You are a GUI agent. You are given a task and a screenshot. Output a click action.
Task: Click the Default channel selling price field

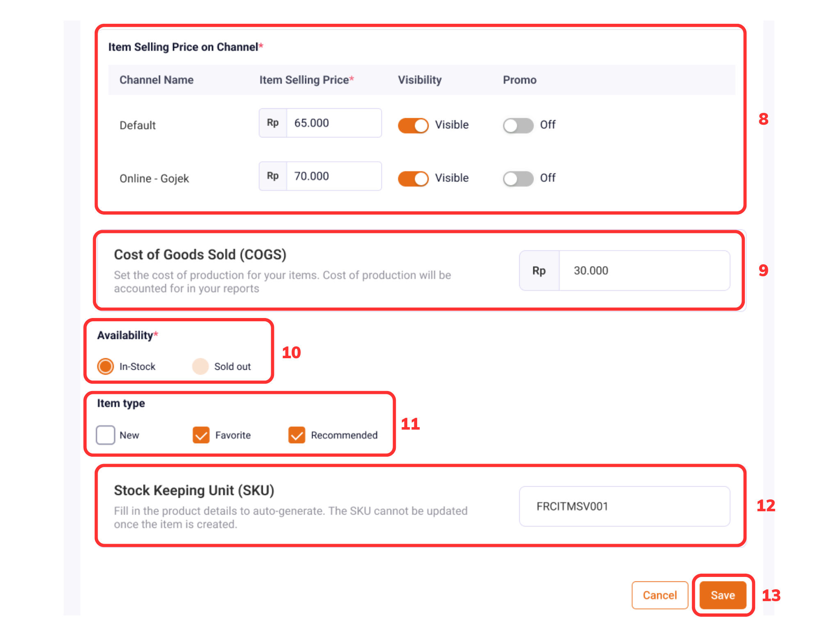[334, 123]
